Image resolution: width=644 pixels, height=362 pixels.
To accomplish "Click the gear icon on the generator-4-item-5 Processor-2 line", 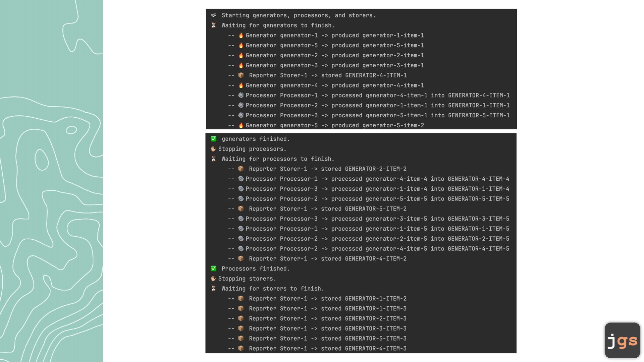I will (241, 249).
